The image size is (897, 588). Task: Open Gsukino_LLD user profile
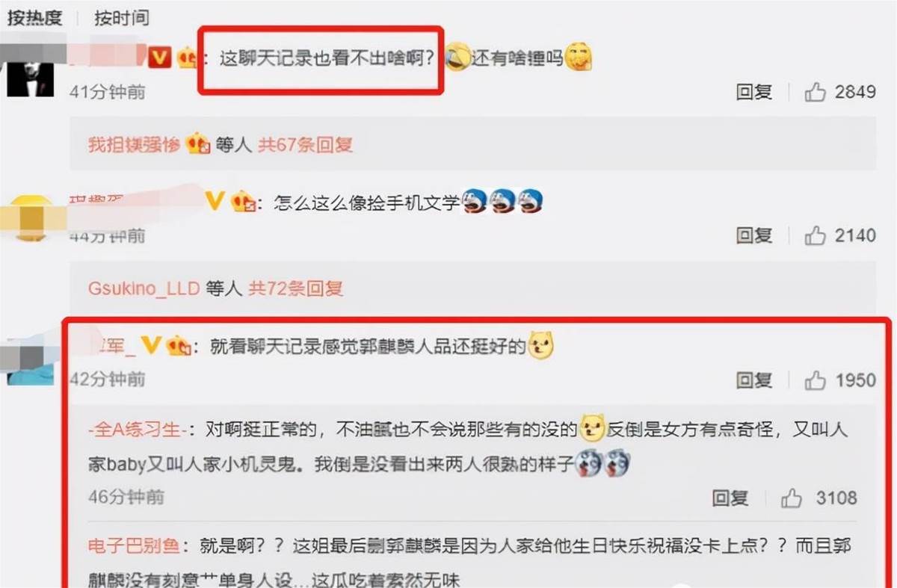tap(144, 288)
